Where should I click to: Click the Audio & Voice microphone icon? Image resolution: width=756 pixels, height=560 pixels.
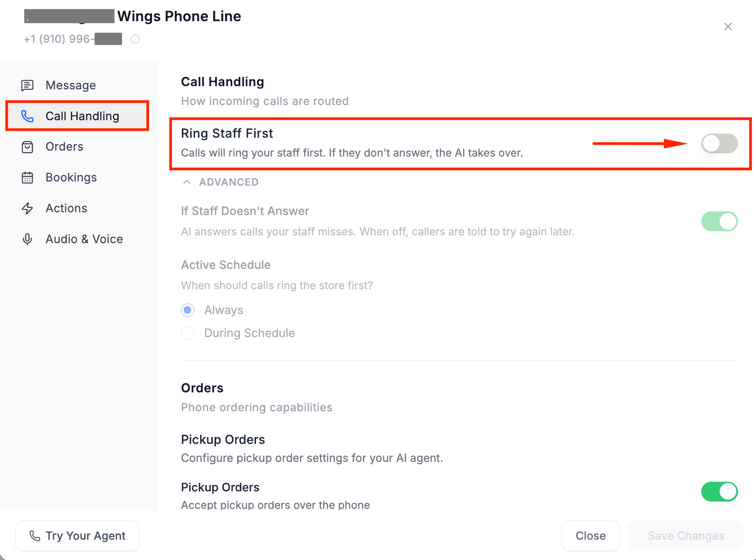point(28,239)
